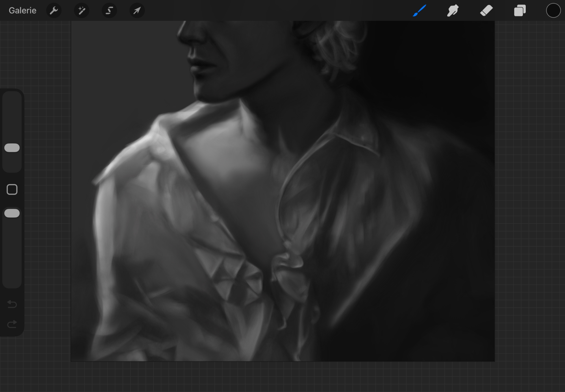565x392 pixels.
Task: Activate the Selection S-shaped tool
Action: coord(109,11)
